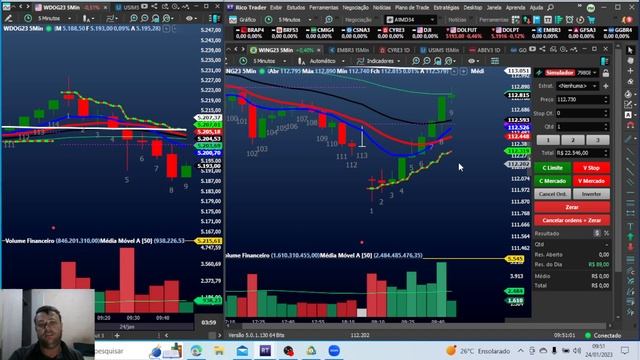Click the alarm clock toolbar icon
The image size is (640, 360).
point(569,20)
